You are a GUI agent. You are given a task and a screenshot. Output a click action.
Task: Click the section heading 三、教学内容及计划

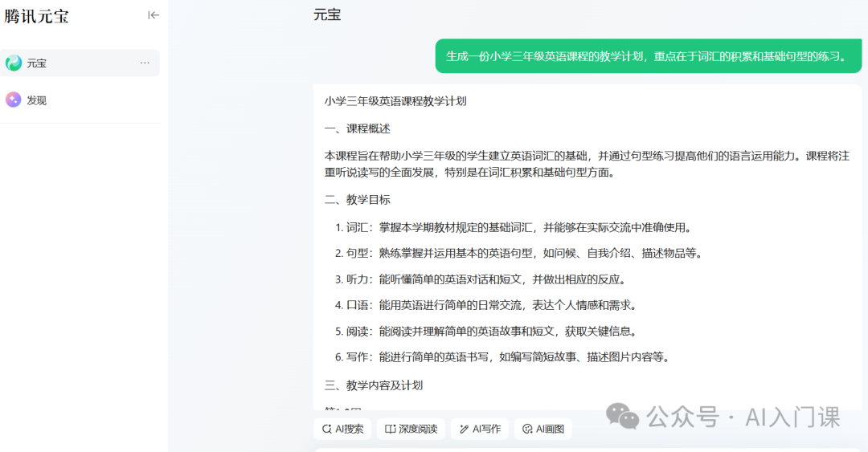pyautogui.click(x=374, y=385)
